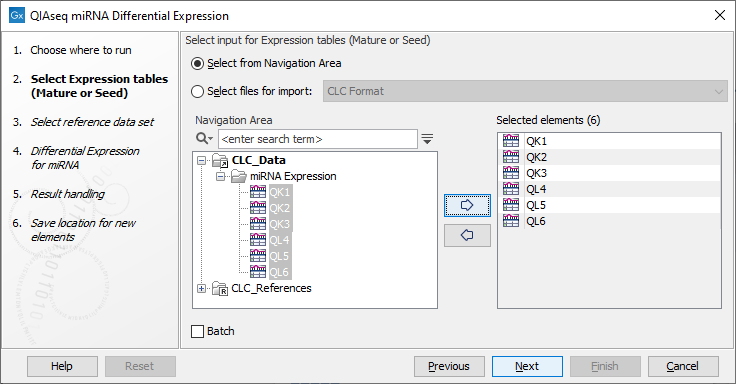Click the add-to-selection right arrow button
Screen dimensions: 736x384
coord(467,206)
